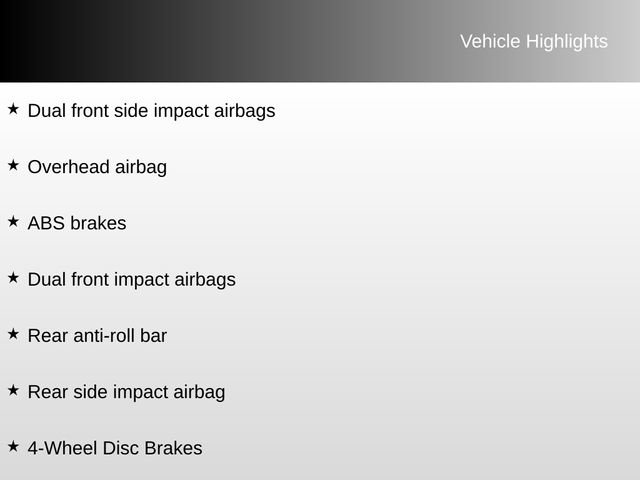Select the 4-Wheel Disc Brakes text
640x480 pixels.
pos(115,448)
